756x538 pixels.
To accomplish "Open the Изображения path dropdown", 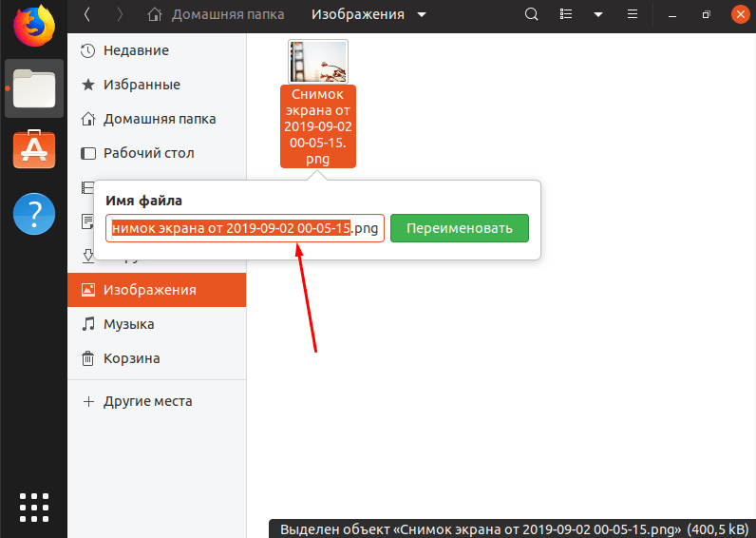I will 369,14.
